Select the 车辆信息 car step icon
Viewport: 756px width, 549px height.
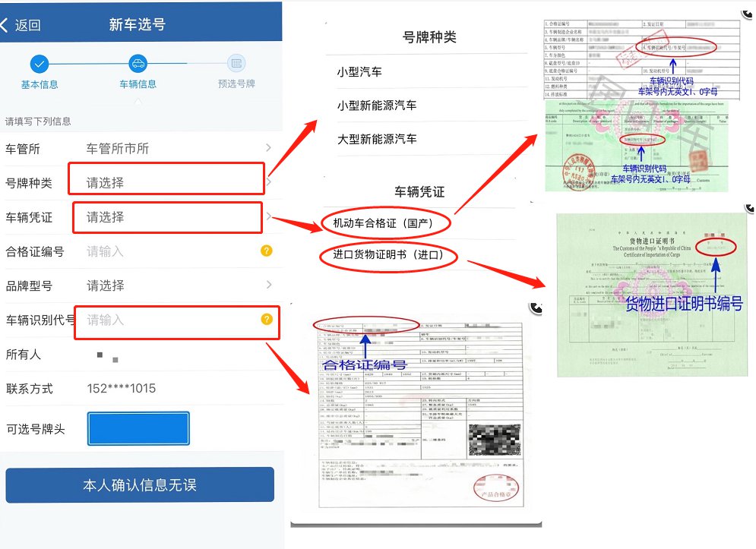coord(138,63)
